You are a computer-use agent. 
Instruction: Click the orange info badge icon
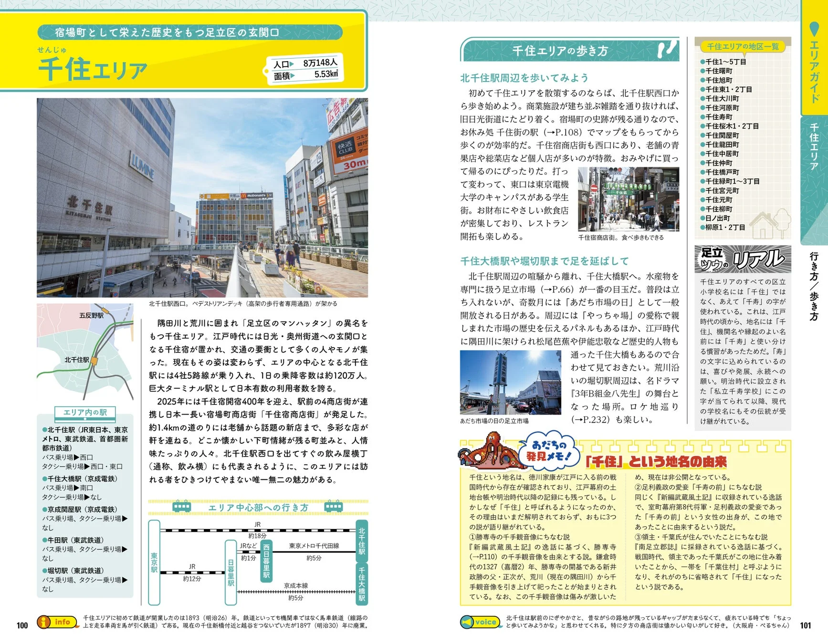pyautogui.click(x=44, y=622)
